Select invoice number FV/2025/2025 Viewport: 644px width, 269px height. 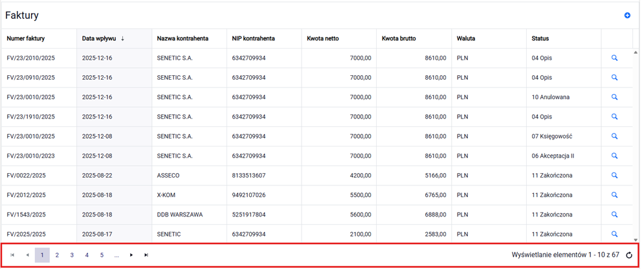click(27, 234)
